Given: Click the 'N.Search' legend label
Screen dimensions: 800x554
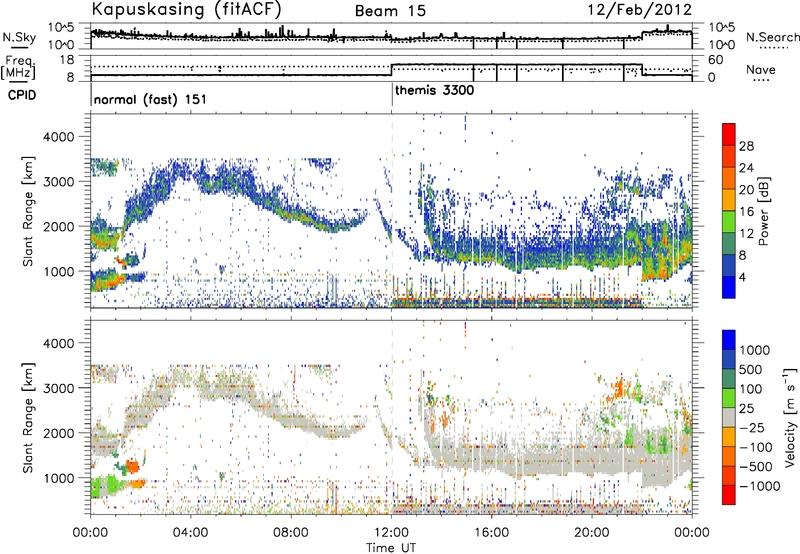Looking at the screenshot, I should tap(772, 37).
